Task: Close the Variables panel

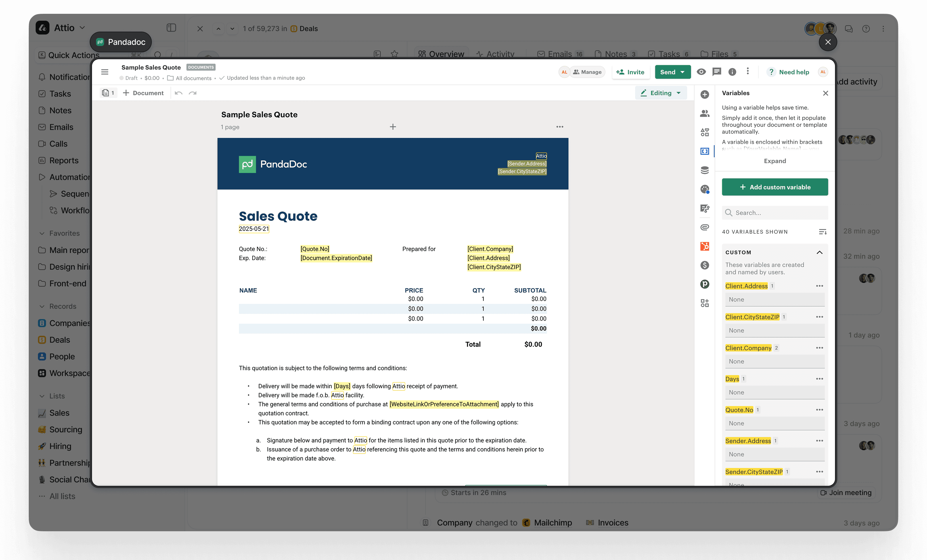Action: (826, 93)
